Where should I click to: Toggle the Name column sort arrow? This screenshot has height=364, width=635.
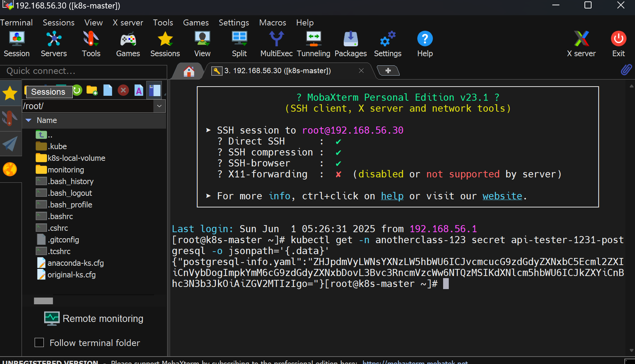29,121
